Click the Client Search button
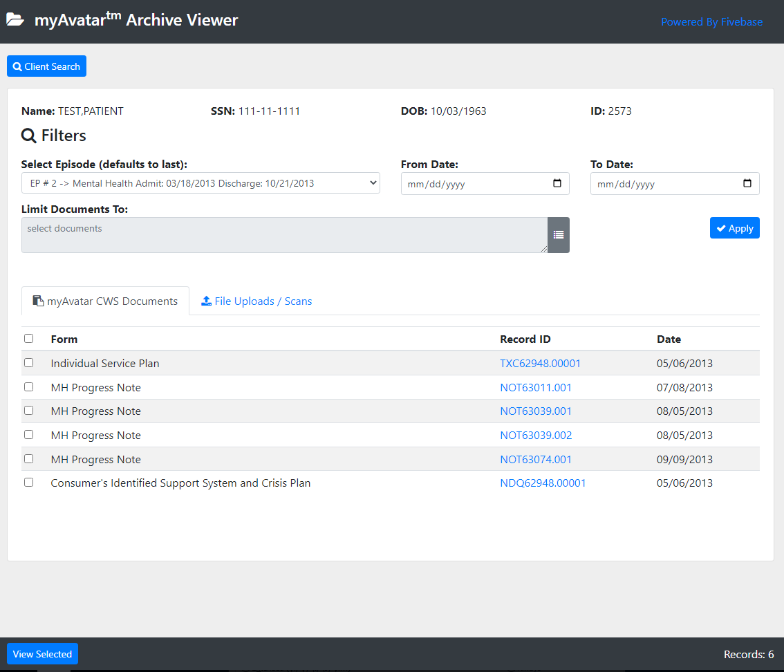Viewport: 784px width, 672px height. point(46,66)
